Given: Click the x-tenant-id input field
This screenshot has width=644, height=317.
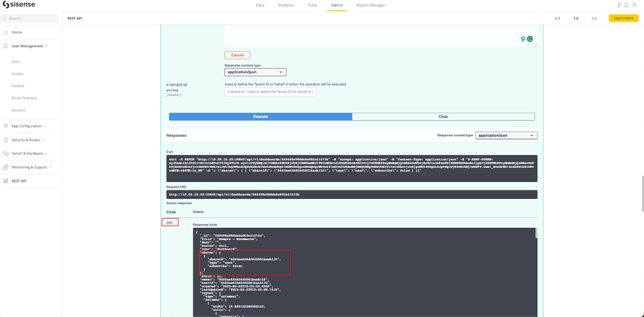Looking at the screenshot, I should coord(270,92).
